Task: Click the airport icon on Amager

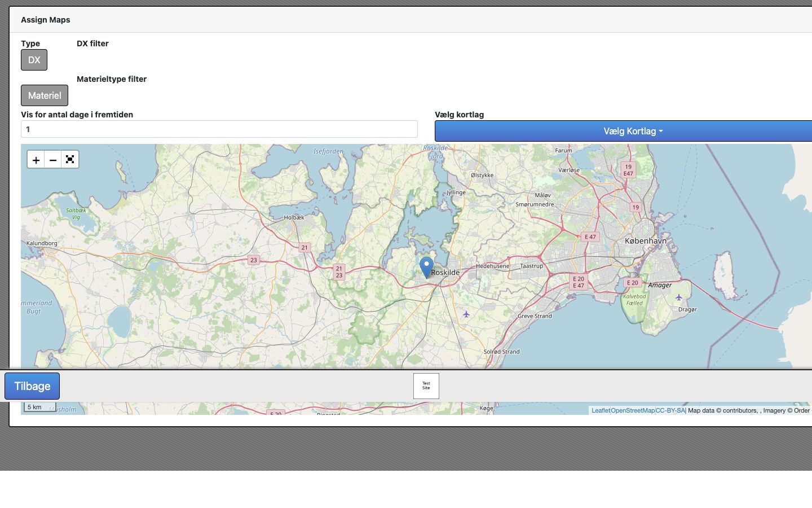Action: (x=679, y=297)
